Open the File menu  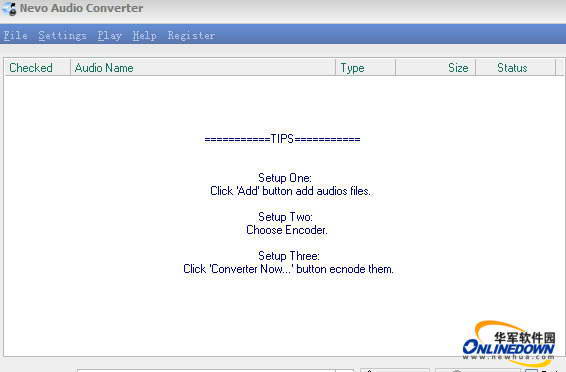pos(16,35)
